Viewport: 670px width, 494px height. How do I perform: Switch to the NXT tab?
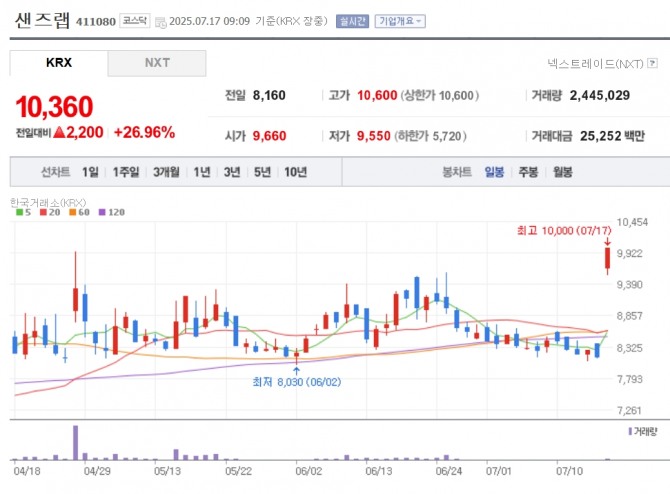[x=157, y=62]
